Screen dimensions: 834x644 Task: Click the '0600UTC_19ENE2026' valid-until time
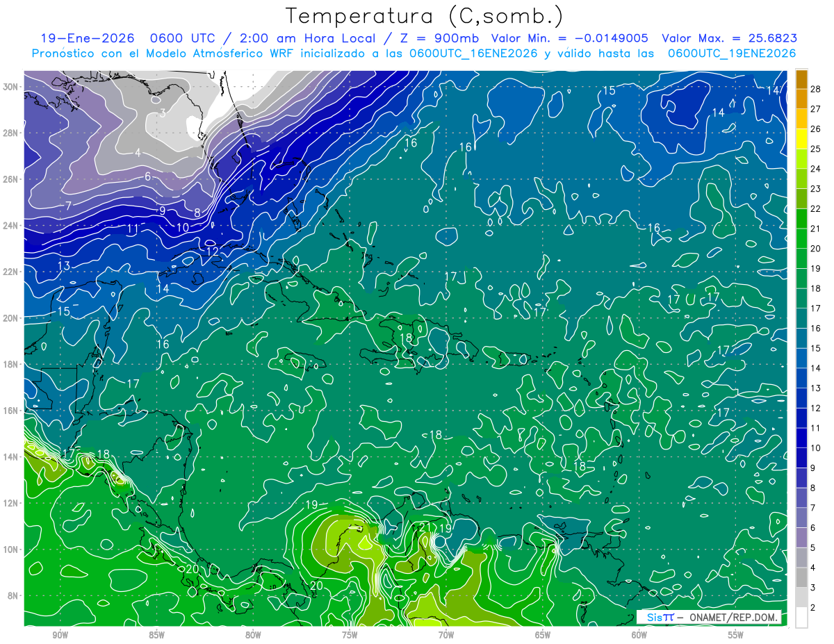pos(732,53)
